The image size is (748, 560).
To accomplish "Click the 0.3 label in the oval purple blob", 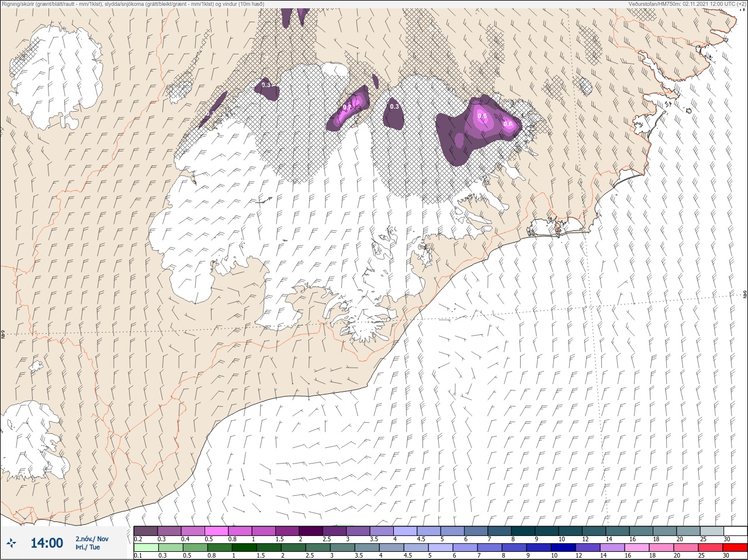I will pyautogui.click(x=394, y=106).
